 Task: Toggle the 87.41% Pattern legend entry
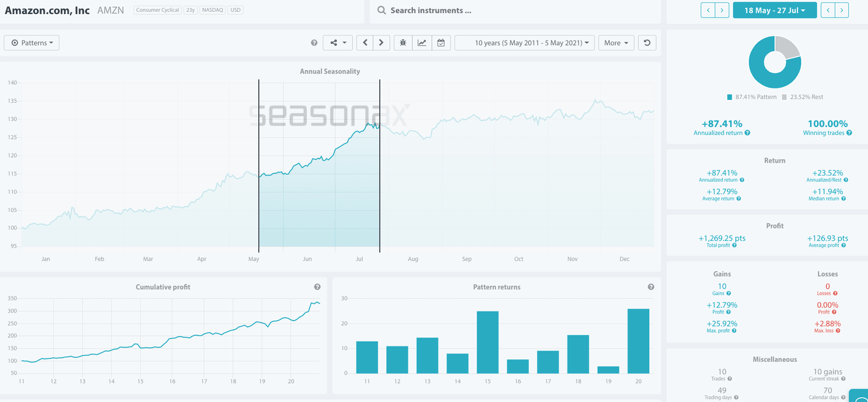pos(751,97)
